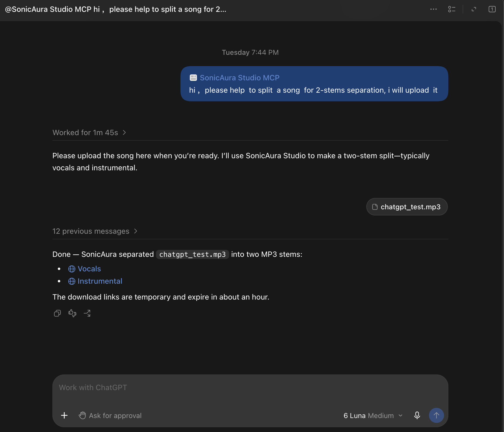
Task: Open the side panel icon showing 1
Action: [x=492, y=9]
